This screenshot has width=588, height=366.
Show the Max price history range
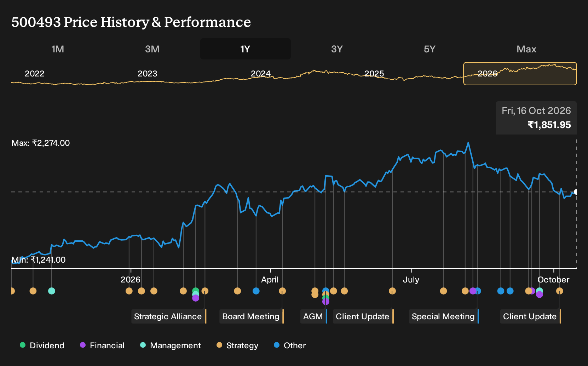tap(526, 49)
